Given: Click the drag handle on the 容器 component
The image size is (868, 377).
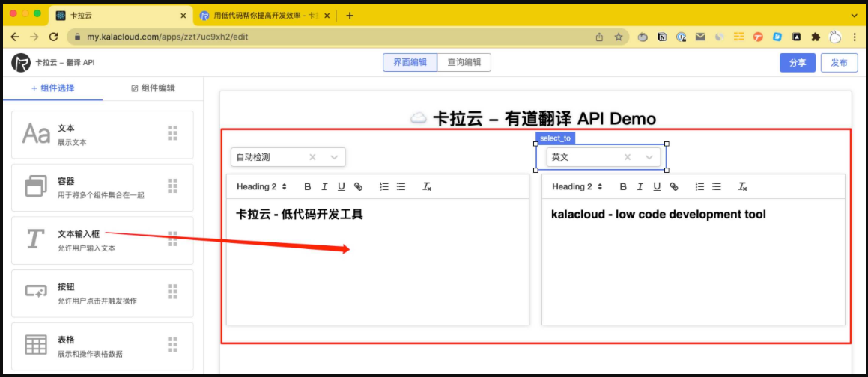Looking at the screenshot, I should click(x=173, y=186).
